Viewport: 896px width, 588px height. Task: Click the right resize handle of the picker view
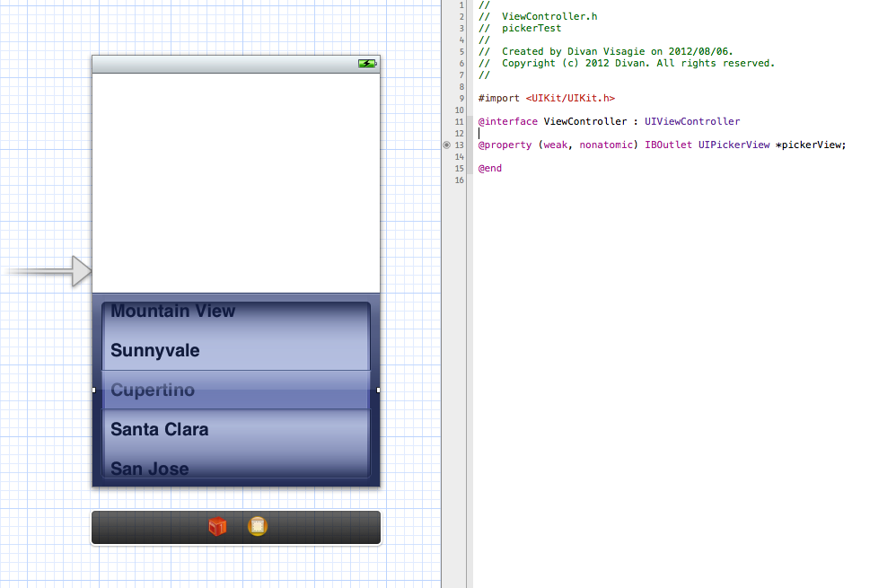tap(378, 390)
